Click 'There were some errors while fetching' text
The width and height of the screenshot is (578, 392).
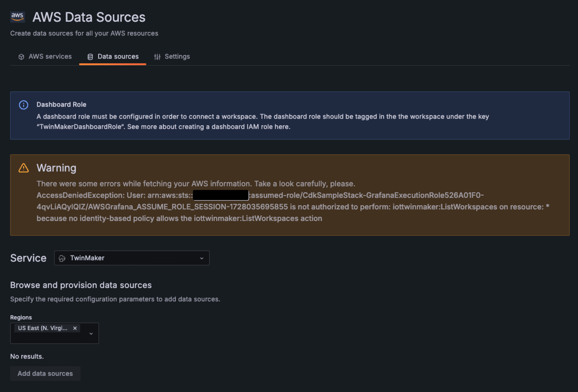pos(196,184)
